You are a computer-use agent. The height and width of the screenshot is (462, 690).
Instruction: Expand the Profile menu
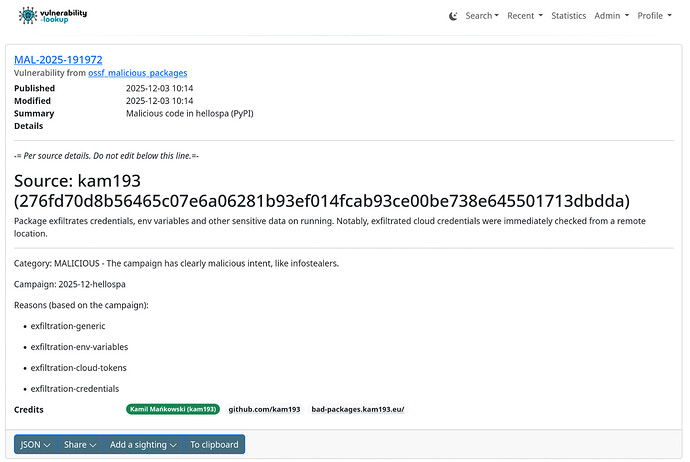coord(654,16)
